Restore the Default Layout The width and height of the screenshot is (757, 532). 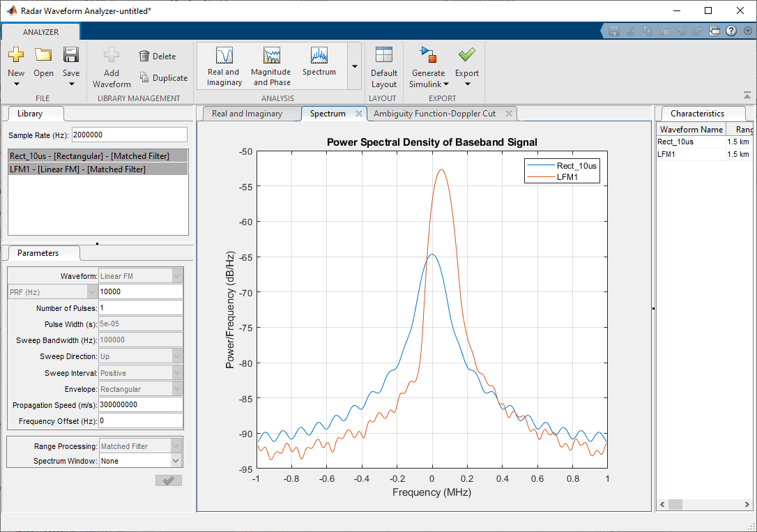coord(384,68)
